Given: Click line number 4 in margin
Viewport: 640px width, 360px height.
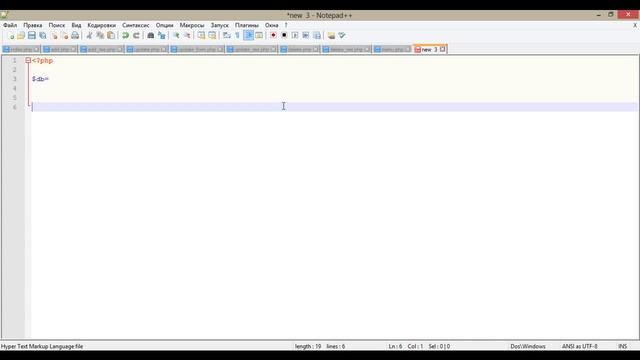Looking at the screenshot, I should 15,88.
